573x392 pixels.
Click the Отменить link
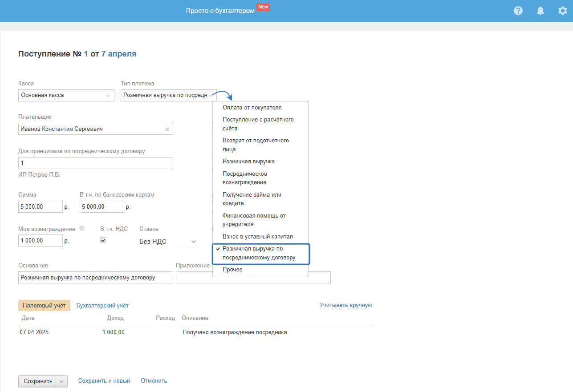tap(154, 381)
